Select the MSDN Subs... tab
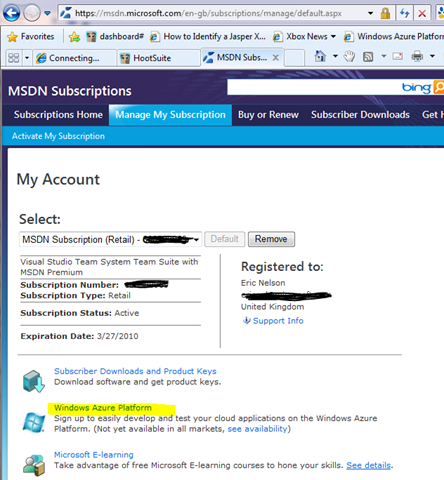Image resolution: width=444 pixels, height=480 pixels. pyautogui.click(x=236, y=57)
